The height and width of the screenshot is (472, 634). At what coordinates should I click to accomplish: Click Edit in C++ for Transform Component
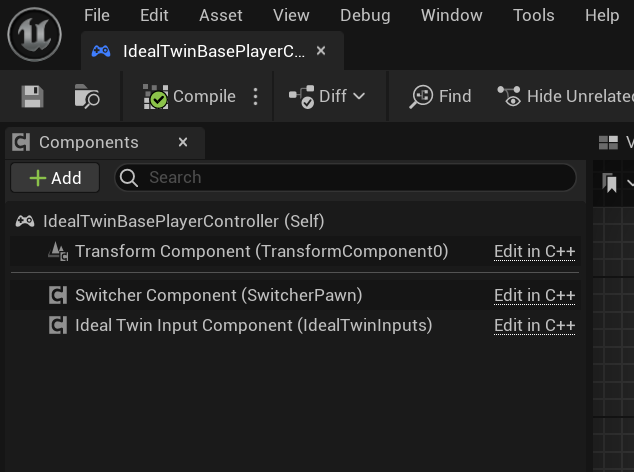click(534, 252)
